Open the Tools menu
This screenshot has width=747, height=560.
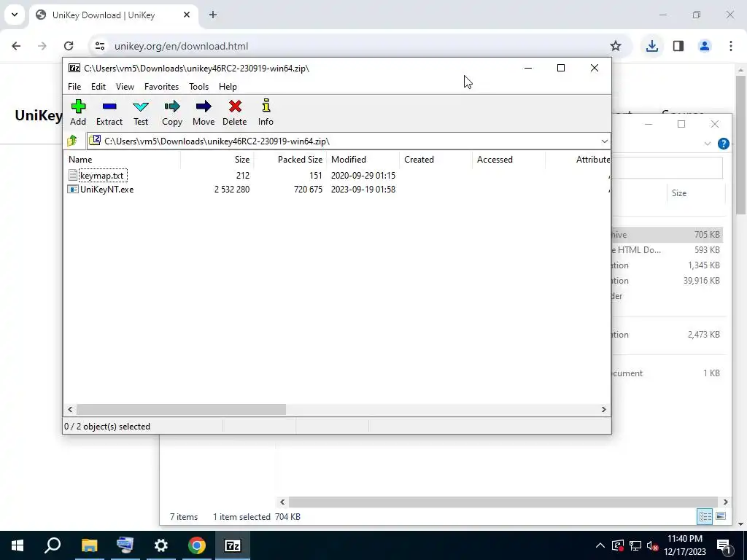coord(198,87)
